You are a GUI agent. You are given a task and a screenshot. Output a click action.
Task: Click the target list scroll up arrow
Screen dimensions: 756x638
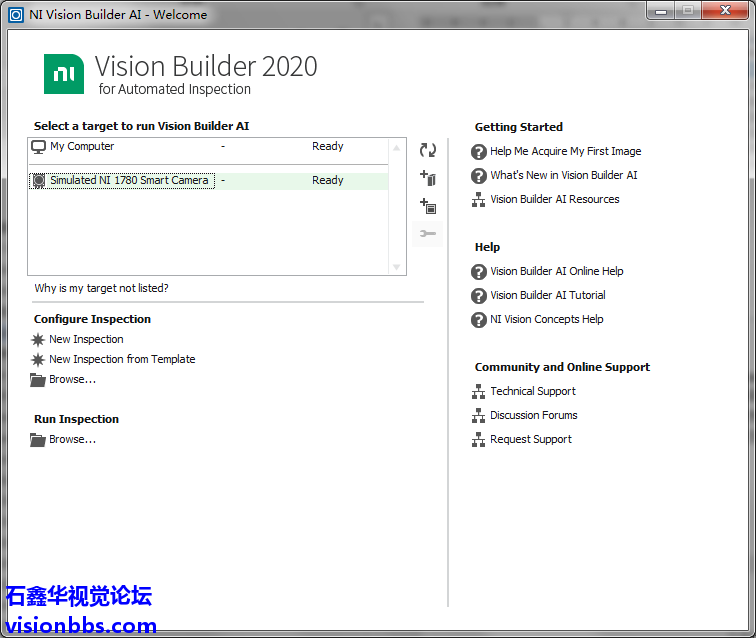[x=397, y=148]
